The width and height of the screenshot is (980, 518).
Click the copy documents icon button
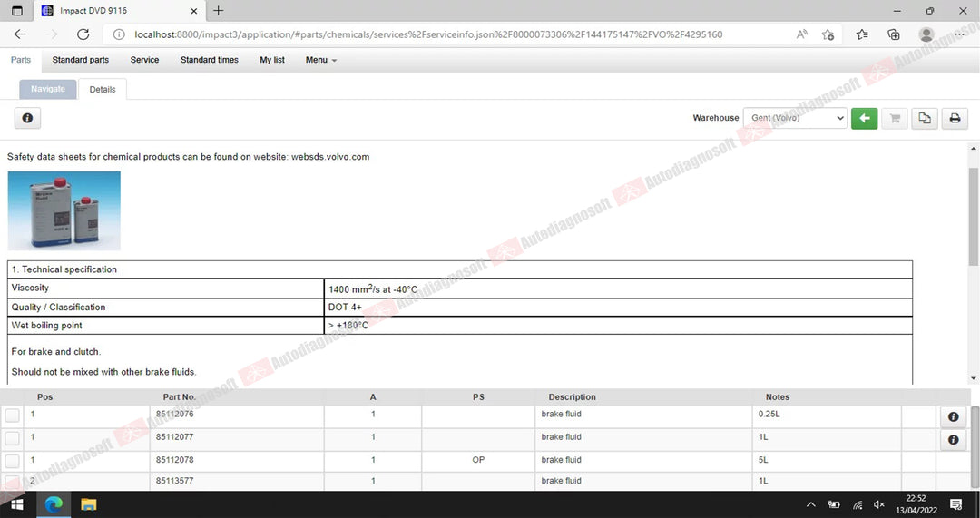[925, 118]
